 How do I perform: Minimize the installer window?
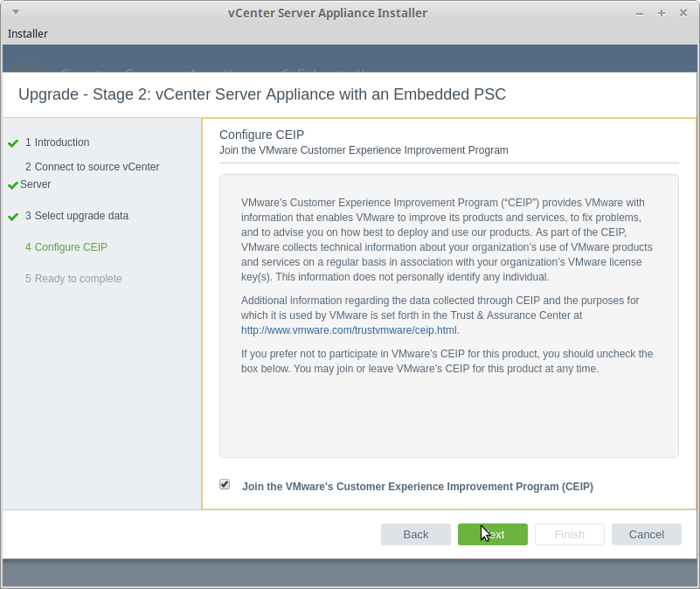(640, 13)
